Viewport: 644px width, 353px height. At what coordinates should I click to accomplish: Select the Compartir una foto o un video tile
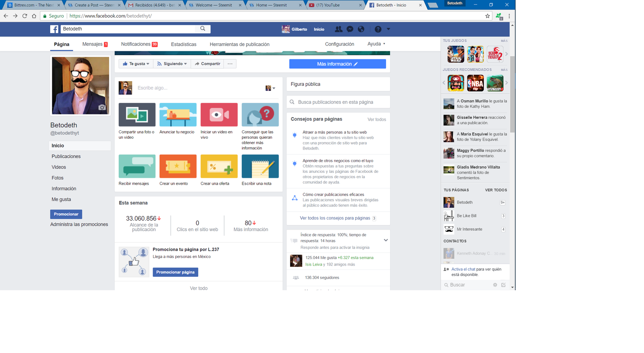pyautogui.click(x=137, y=115)
